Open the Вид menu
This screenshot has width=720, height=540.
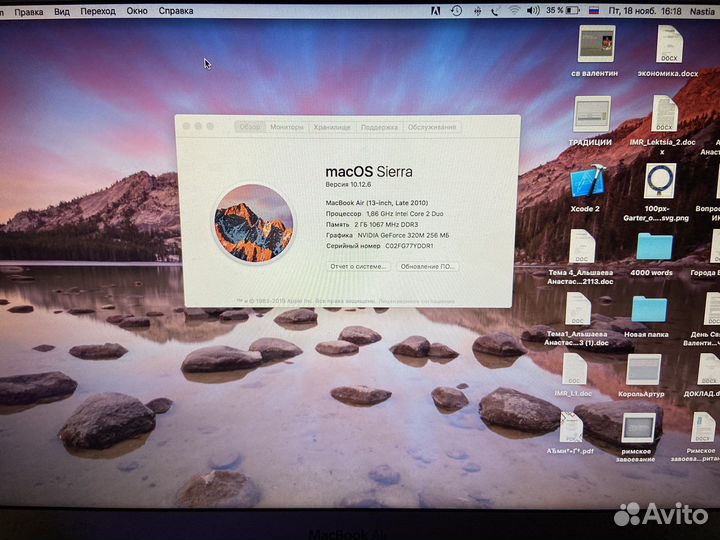coord(62,11)
